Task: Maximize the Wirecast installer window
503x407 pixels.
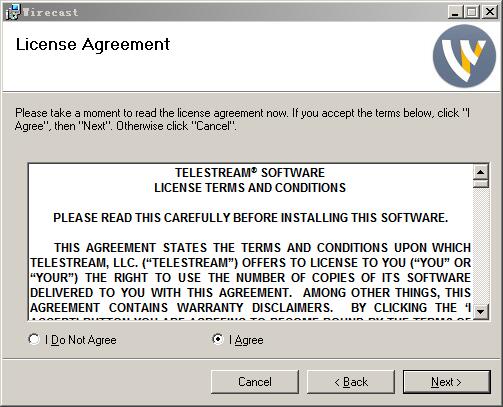Action: tap(472, 12)
